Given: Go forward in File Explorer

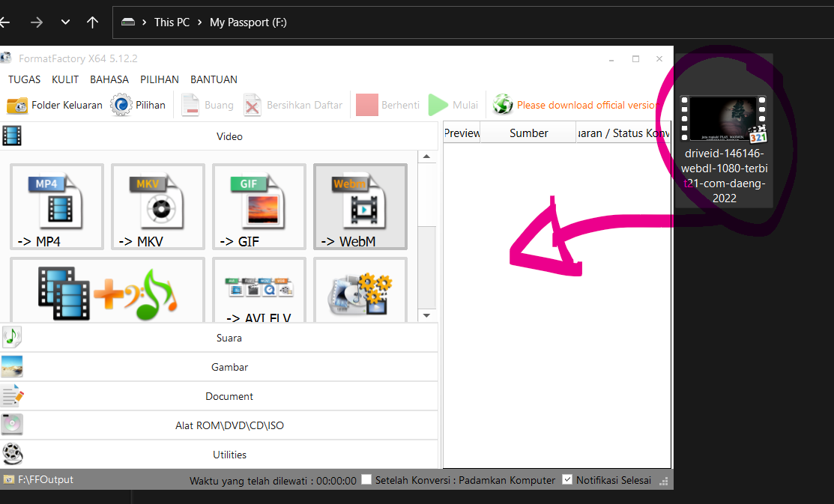Looking at the screenshot, I should click(36, 22).
